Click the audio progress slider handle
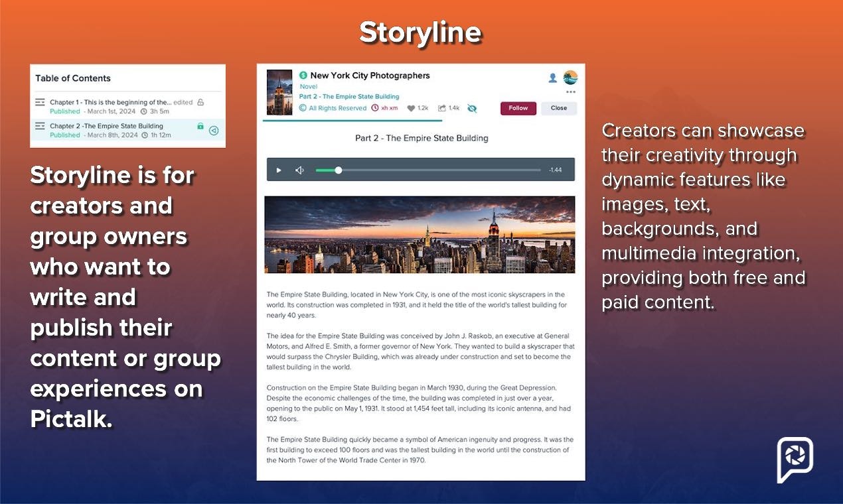 [339, 170]
